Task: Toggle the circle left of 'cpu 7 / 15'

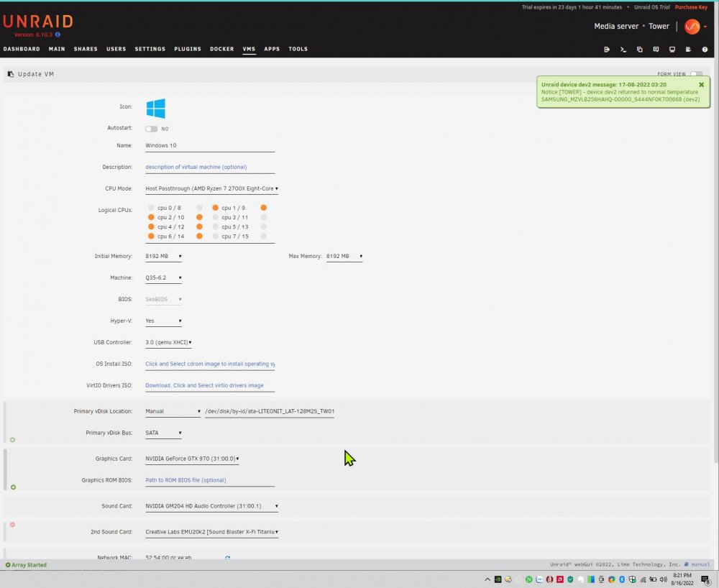Action: point(215,236)
